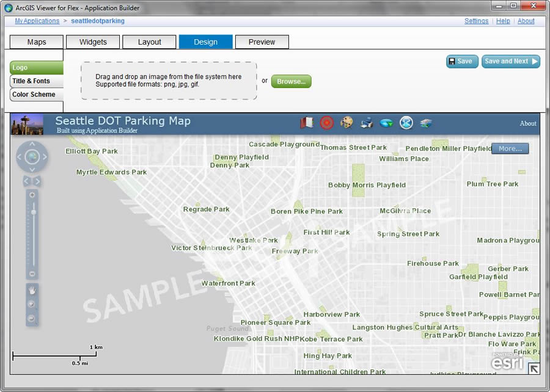Open the print widget printer icon

[x=367, y=123]
